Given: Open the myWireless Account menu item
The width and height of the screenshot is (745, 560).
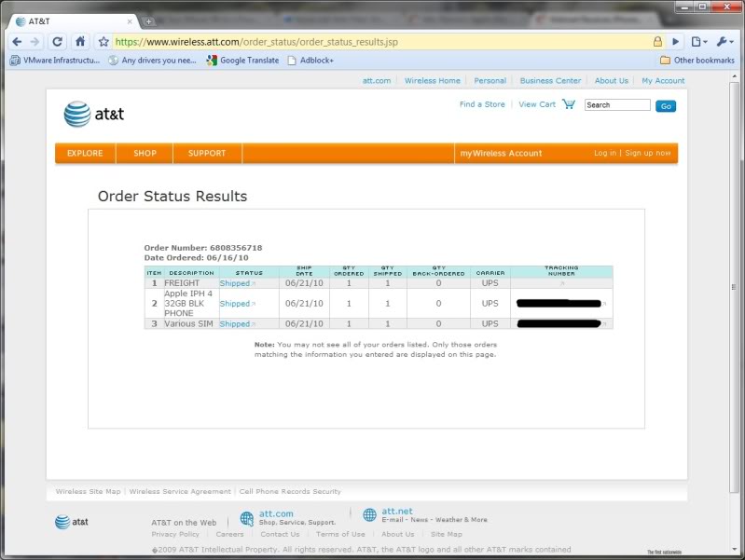Looking at the screenshot, I should pyautogui.click(x=501, y=153).
